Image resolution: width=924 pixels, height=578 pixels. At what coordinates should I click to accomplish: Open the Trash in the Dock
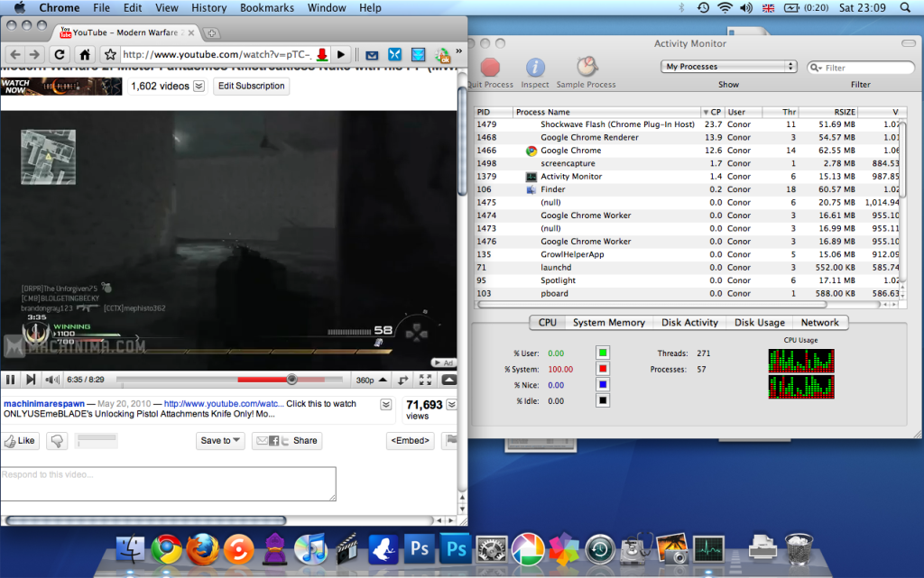tap(799, 549)
